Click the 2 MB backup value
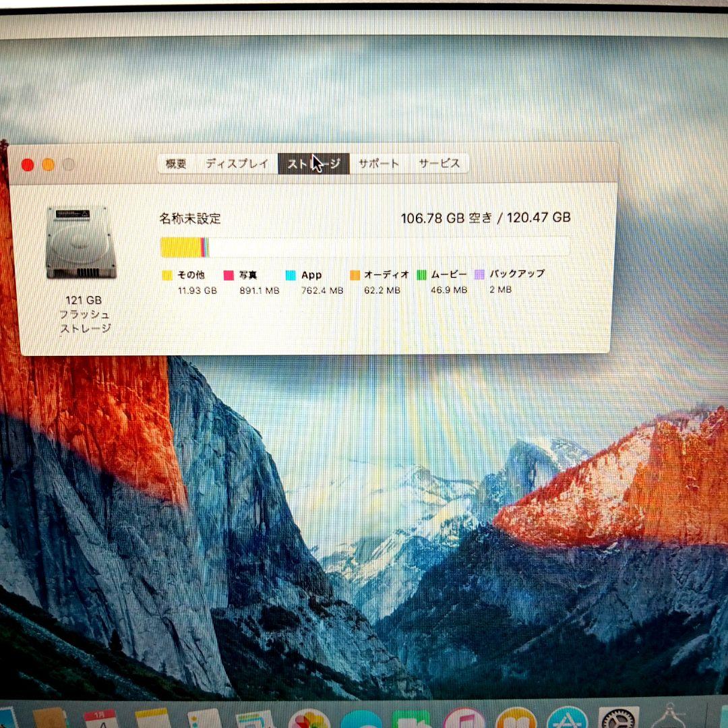728x728 pixels. click(x=500, y=290)
